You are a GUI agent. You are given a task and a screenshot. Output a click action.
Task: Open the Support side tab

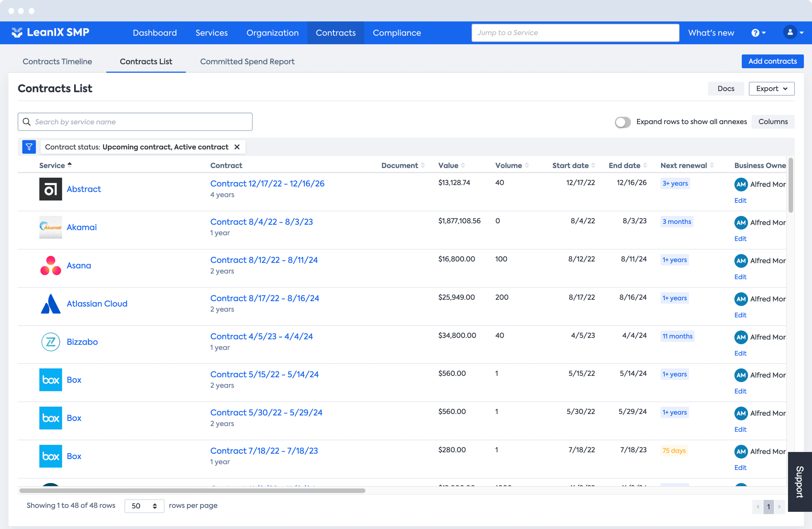point(800,482)
